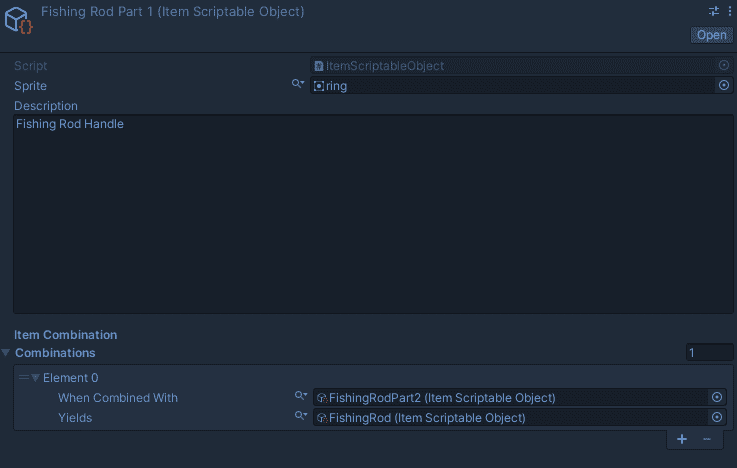Viewport: 737px width, 468px height.
Task: Click the Open button
Action: (712, 35)
